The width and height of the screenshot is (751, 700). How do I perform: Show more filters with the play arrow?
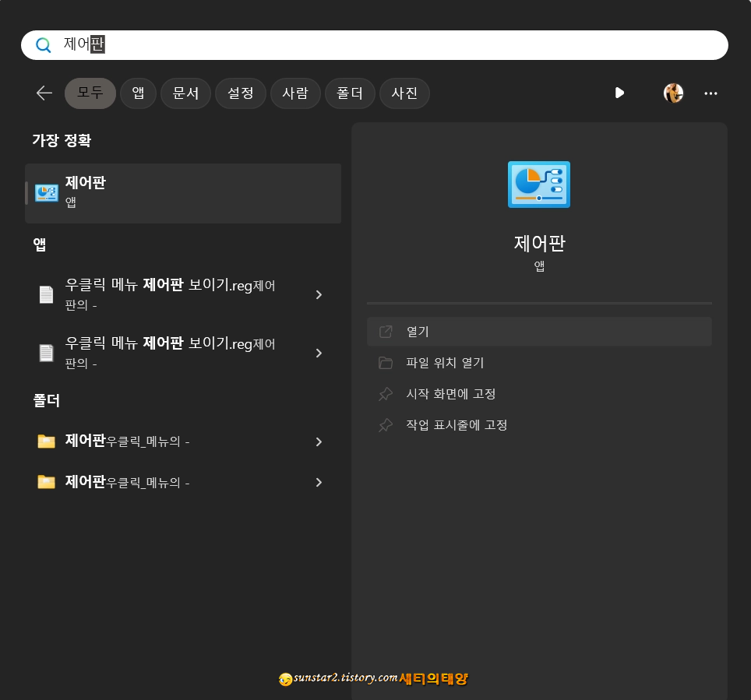point(619,93)
